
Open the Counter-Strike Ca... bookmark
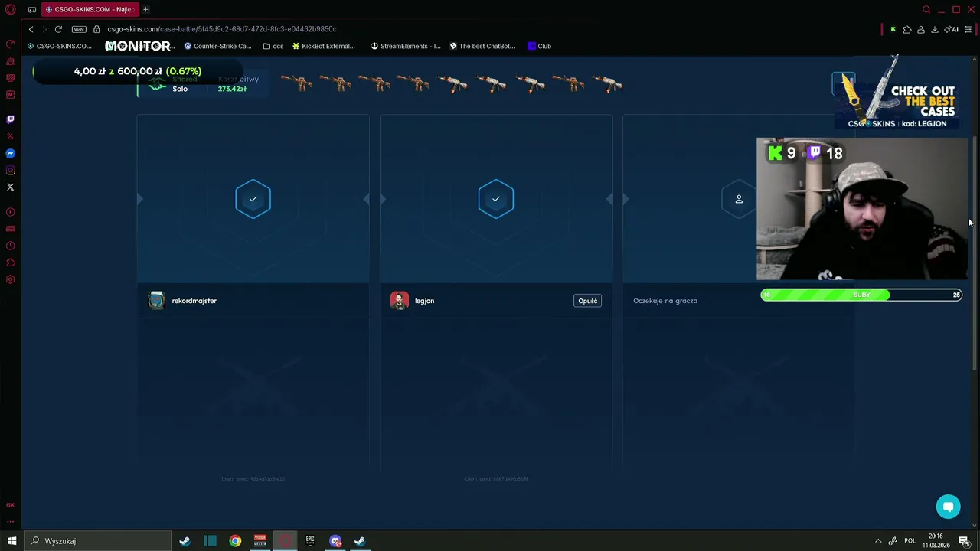217,46
